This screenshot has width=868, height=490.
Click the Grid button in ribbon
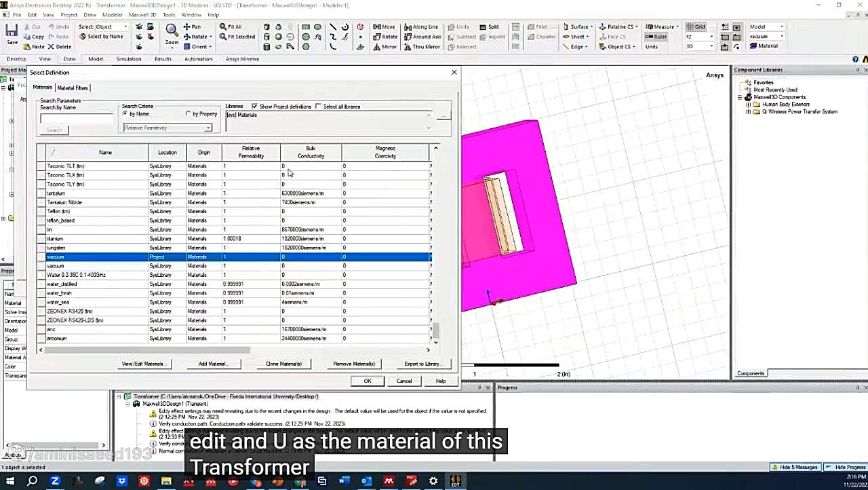coord(695,27)
